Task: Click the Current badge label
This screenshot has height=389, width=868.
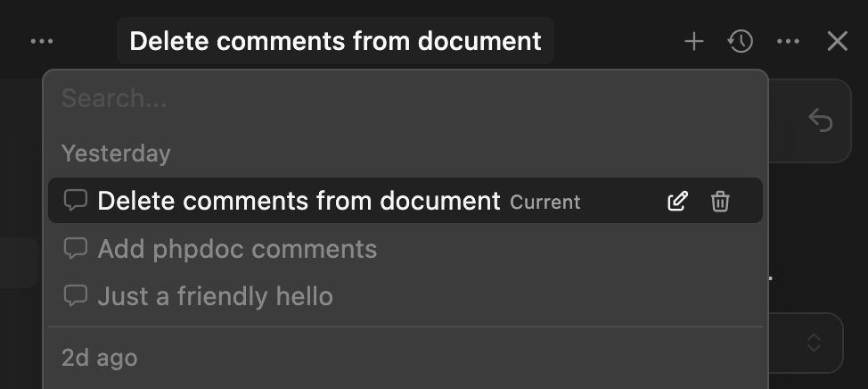Action: (545, 203)
